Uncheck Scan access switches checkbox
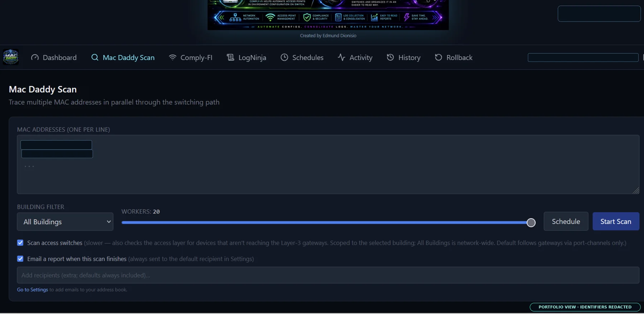This screenshot has height=314, width=644. [x=20, y=243]
